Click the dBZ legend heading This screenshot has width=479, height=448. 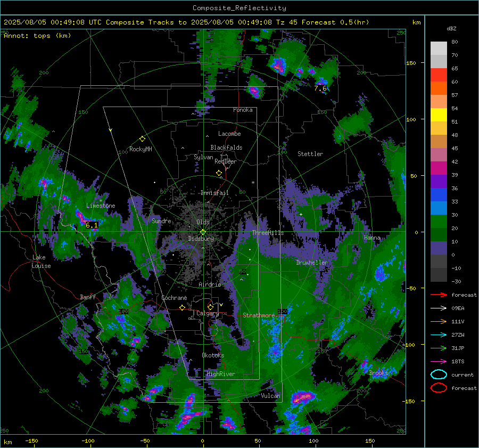point(451,28)
